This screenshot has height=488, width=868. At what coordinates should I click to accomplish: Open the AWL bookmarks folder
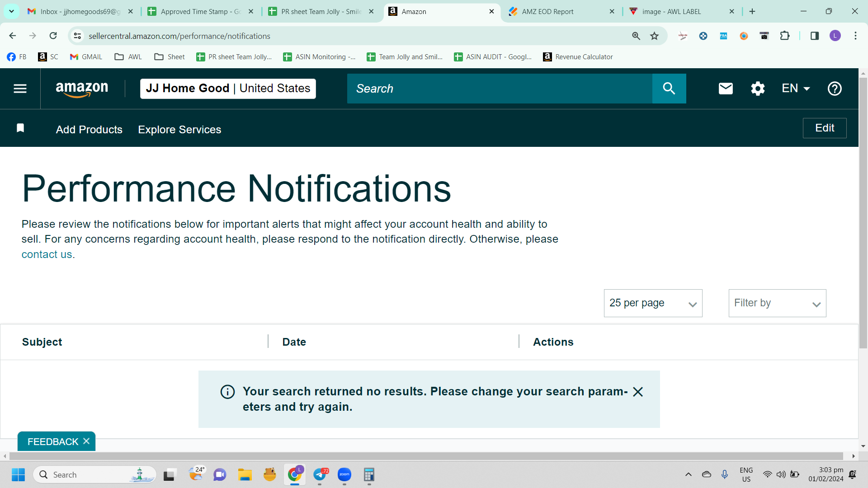(128, 57)
